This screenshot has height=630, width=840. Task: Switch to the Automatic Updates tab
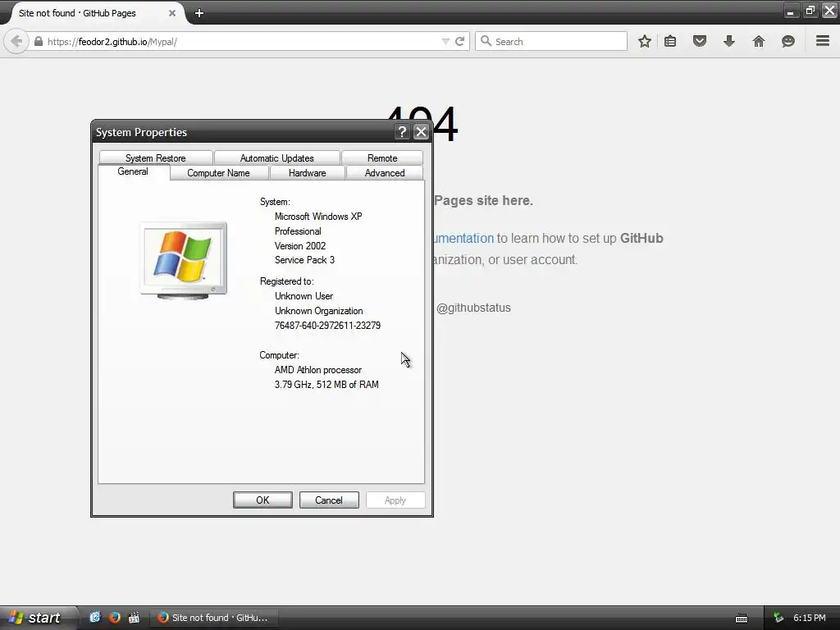(277, 158)
